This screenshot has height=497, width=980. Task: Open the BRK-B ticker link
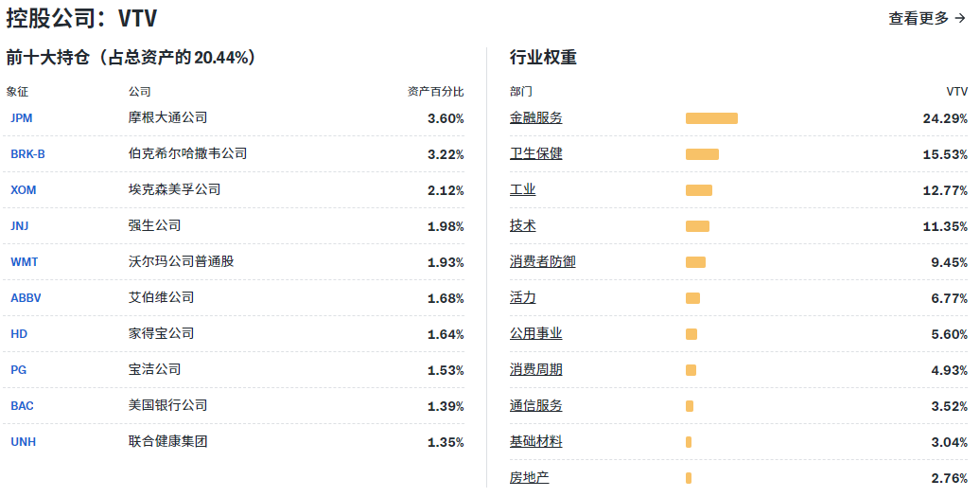click(27, 154)
